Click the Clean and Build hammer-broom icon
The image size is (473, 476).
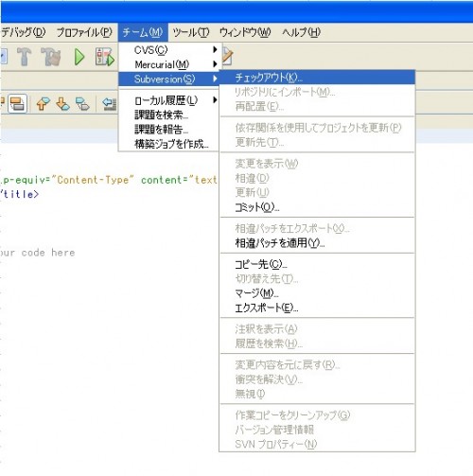[50, 57]
